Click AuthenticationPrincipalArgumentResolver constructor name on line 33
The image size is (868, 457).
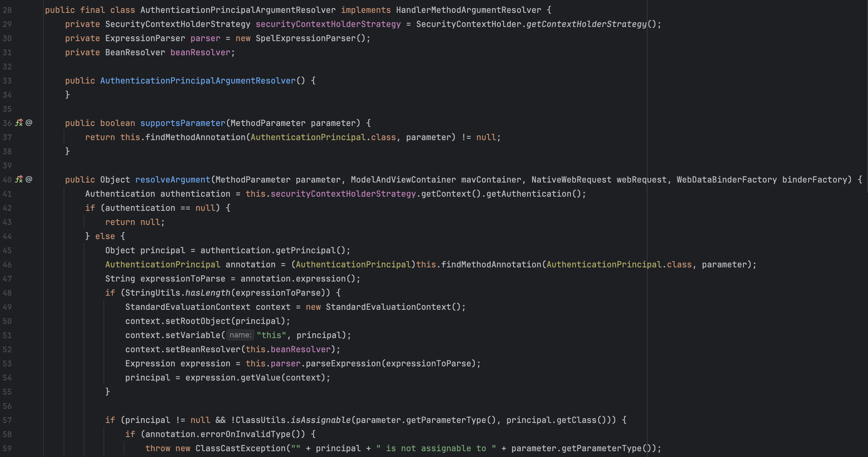click(198, 81)
